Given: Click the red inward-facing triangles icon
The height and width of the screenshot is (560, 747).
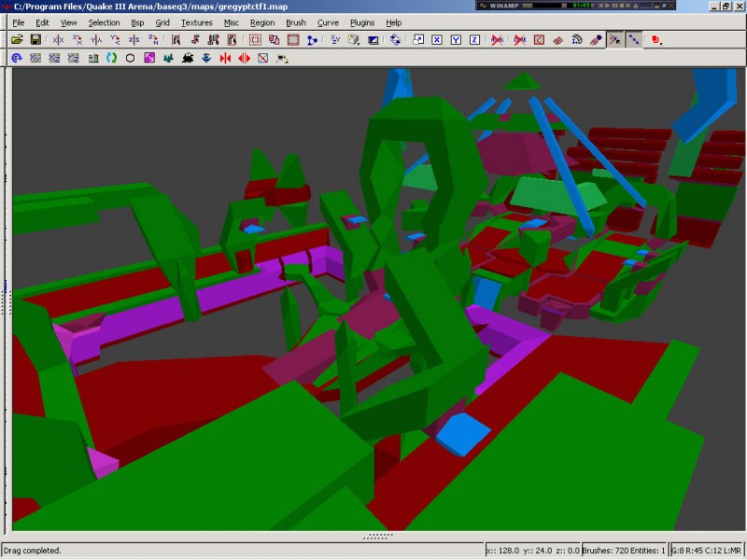Looking at the screenshot, I should (x=225, y=58).
